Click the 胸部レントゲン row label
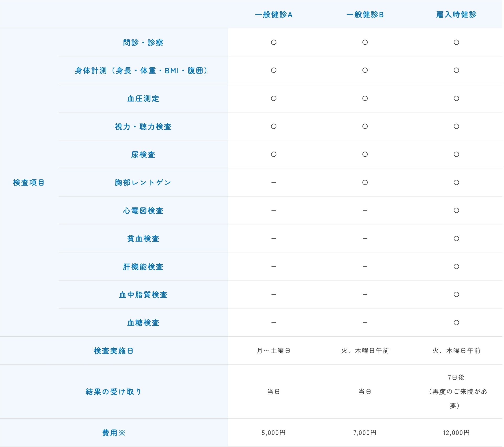The width and height of the screenshot is (504, 447). [143, 182]
